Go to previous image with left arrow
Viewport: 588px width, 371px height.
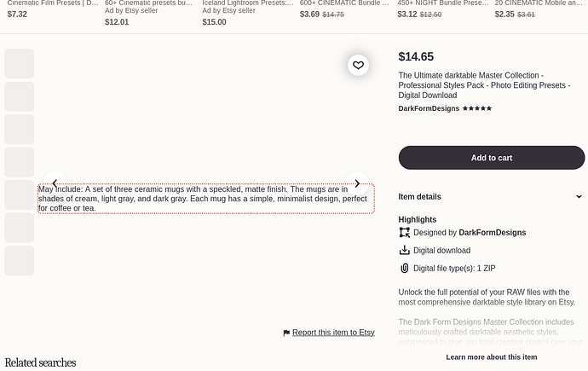coord(55,183)
